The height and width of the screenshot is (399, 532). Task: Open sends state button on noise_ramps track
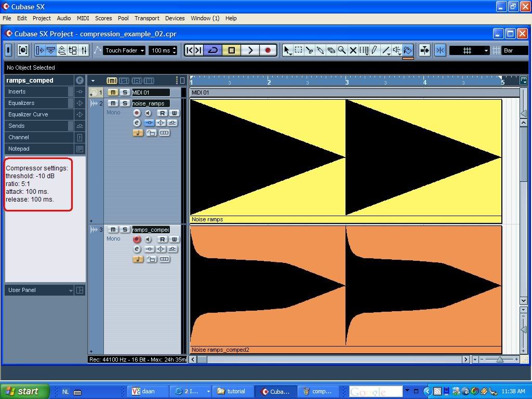pyautogui.click(x=172, y=123)
